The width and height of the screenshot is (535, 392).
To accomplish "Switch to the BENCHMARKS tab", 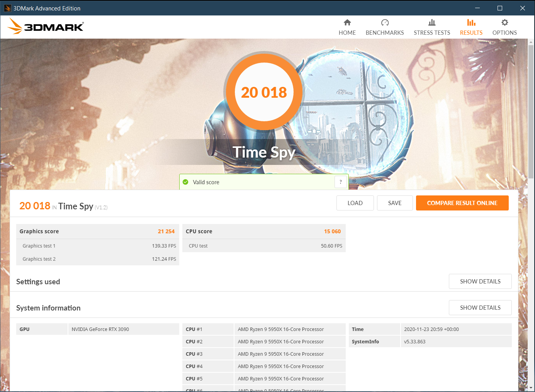I will pyautogui.click(x=384, y=33).
